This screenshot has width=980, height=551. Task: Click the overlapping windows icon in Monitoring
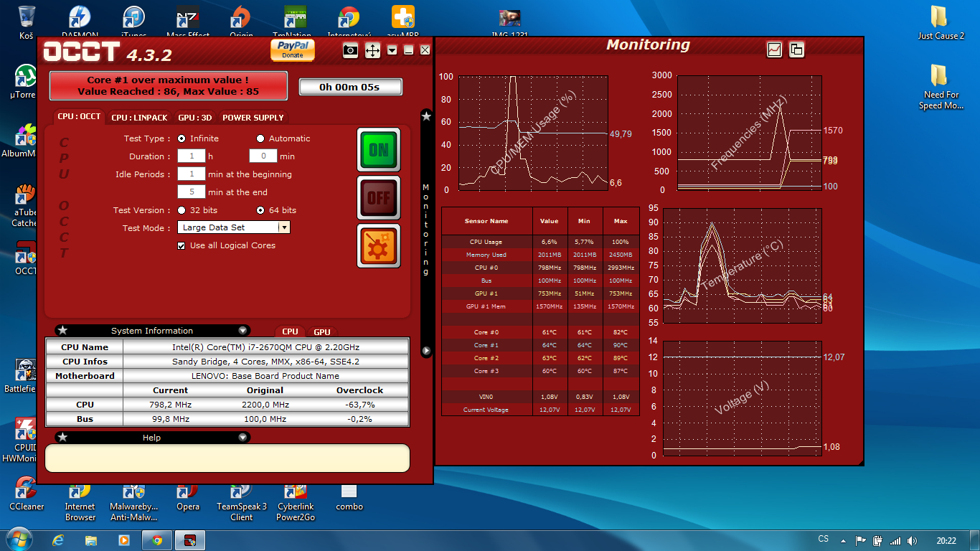click(796, 50)
